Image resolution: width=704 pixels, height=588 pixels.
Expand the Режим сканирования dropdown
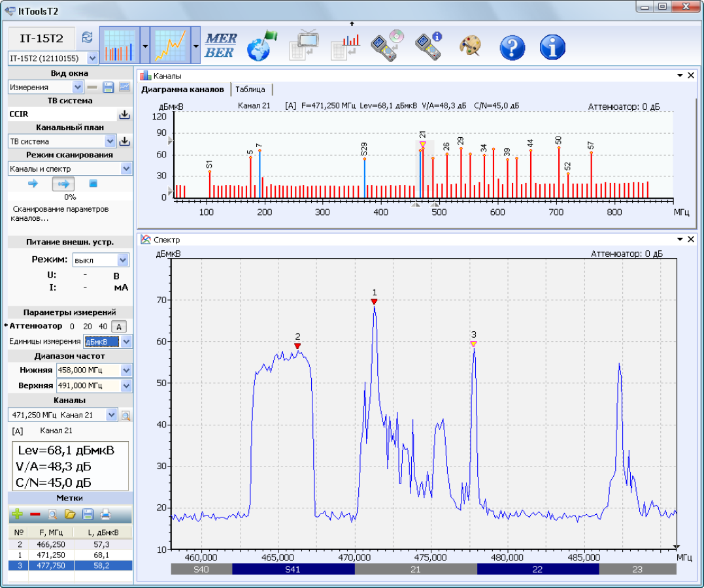click(x=127, y=169)
